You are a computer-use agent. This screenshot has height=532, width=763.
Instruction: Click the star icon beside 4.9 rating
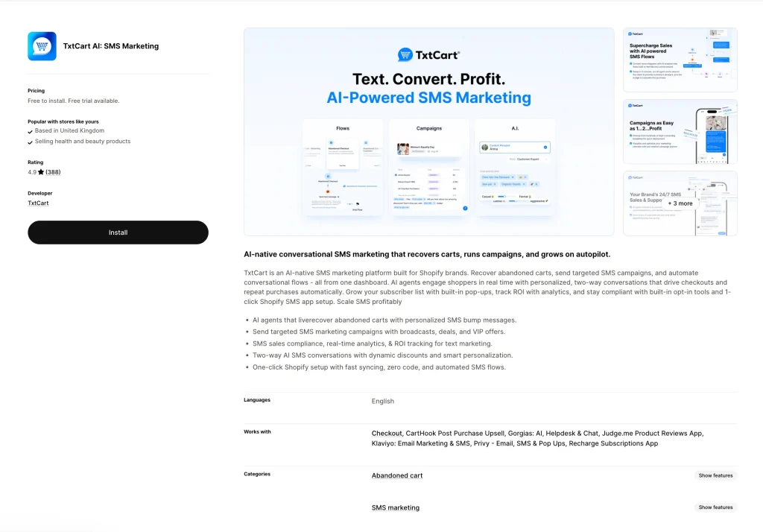[41, 172]
